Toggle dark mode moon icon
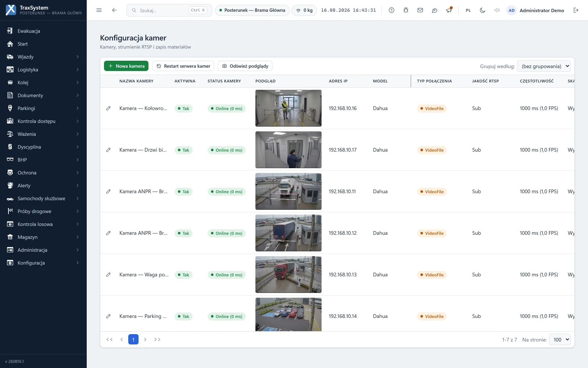The image size is (588, 368). tap(483, 10)
